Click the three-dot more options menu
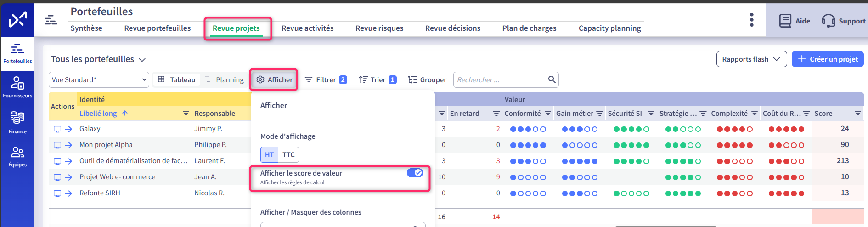The image size is (868, 227). coord(751,20)
